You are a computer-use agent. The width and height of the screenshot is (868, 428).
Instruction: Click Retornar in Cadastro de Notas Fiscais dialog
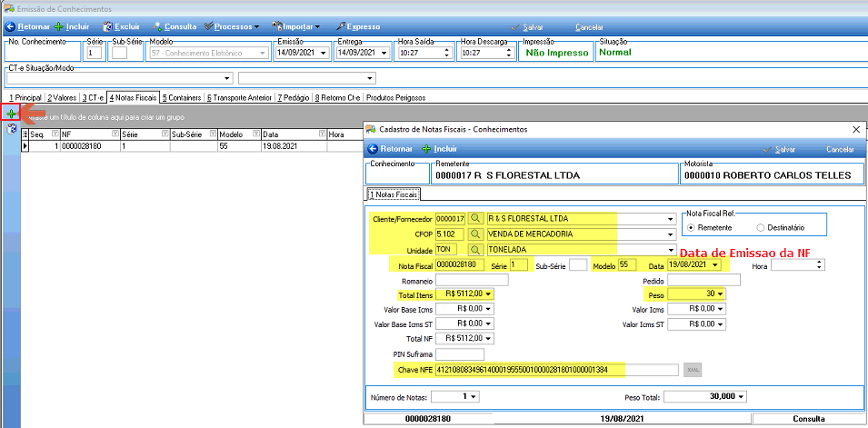390,149
